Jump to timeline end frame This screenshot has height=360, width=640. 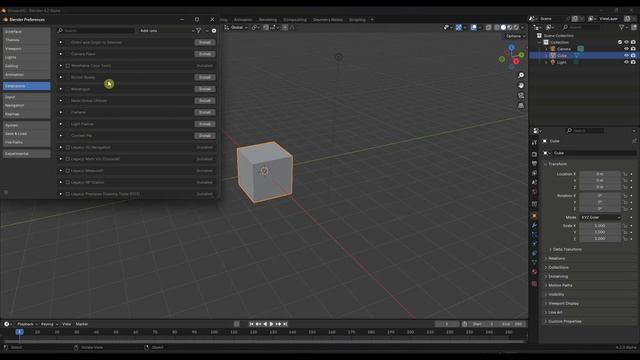point(285,324)
